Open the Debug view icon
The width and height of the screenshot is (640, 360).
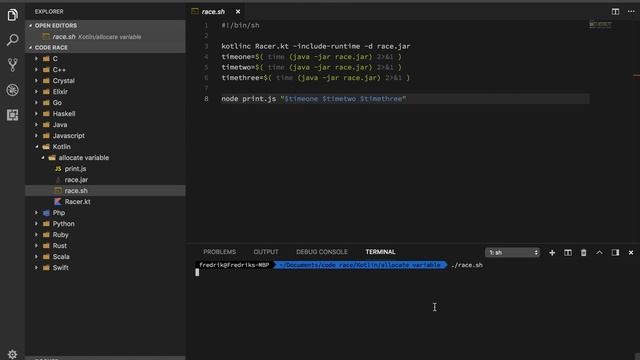tap(12, 90)
